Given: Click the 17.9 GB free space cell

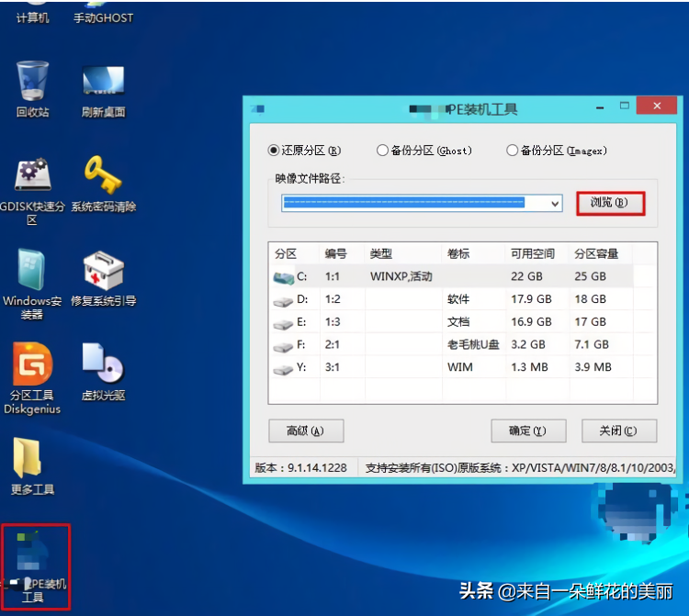Looking at the screenshot, I should click(x=531, y=299).
